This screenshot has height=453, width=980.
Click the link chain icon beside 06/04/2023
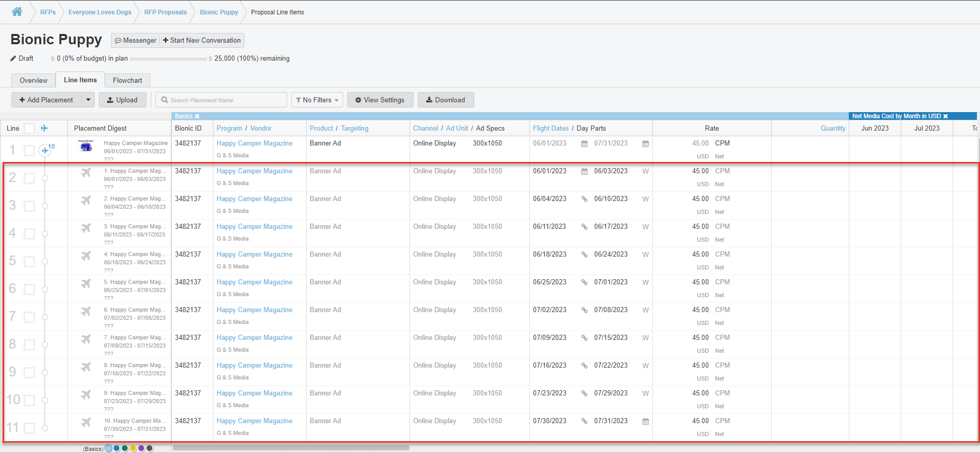(584, 199)
